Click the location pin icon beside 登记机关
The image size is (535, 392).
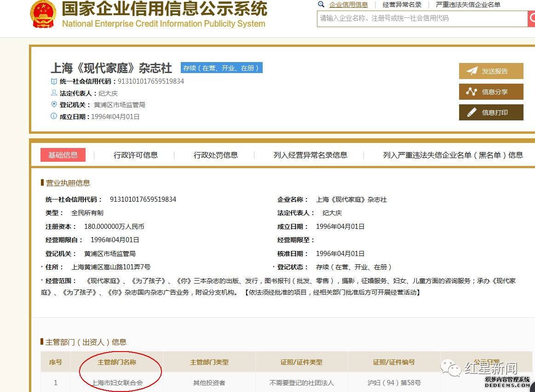[54, 104]
